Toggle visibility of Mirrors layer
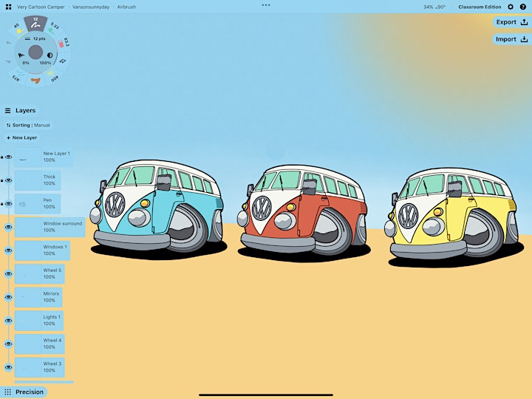The height and width of the screenshot is (399, 532). click(9, 297)
